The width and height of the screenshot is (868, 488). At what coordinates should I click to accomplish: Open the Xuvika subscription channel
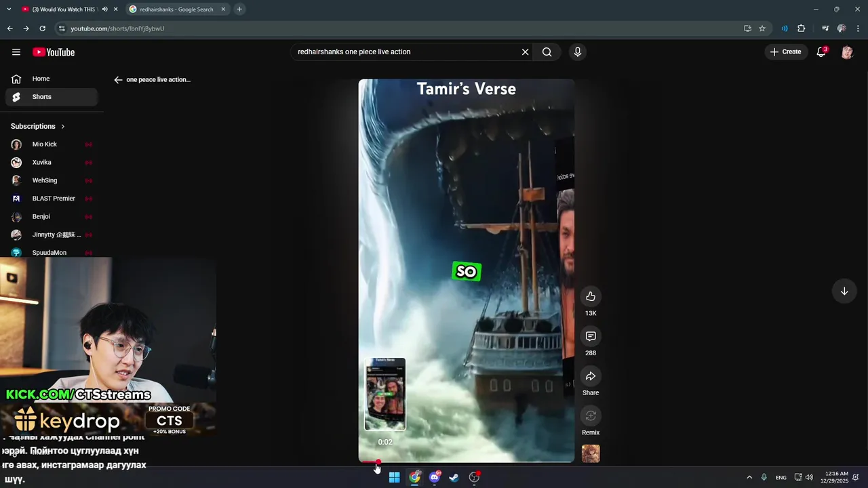tap(51, 163)
